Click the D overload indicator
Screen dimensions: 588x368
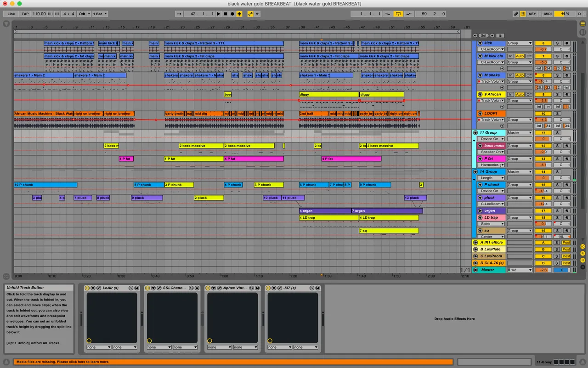579,14
